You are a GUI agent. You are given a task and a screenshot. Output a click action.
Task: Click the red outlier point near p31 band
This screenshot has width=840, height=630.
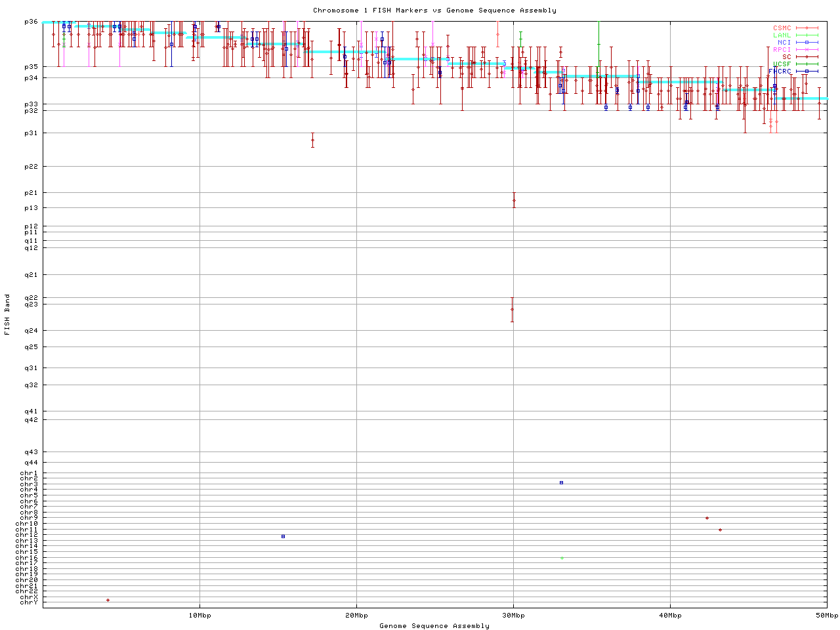click(312, 140)
